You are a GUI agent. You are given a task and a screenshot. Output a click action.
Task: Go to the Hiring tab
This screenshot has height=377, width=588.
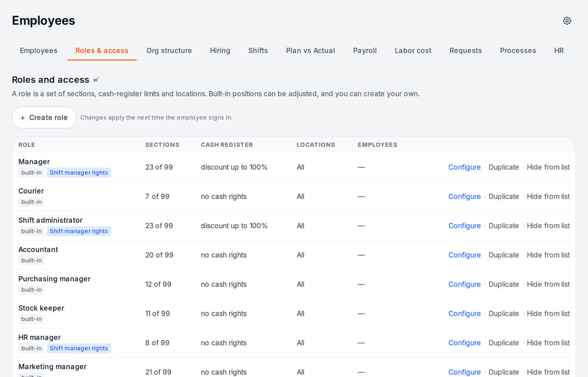(x=220, y=50)
